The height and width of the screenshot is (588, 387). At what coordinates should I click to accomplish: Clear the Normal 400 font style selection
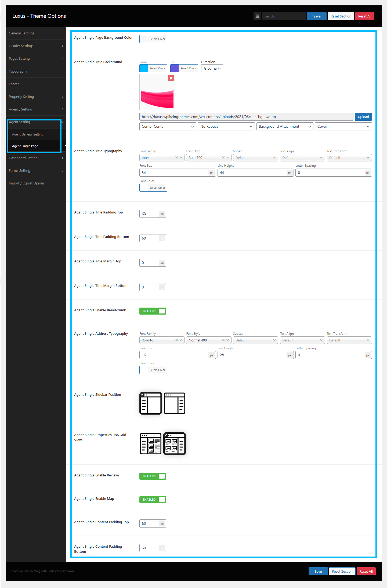tap(223, 340)
